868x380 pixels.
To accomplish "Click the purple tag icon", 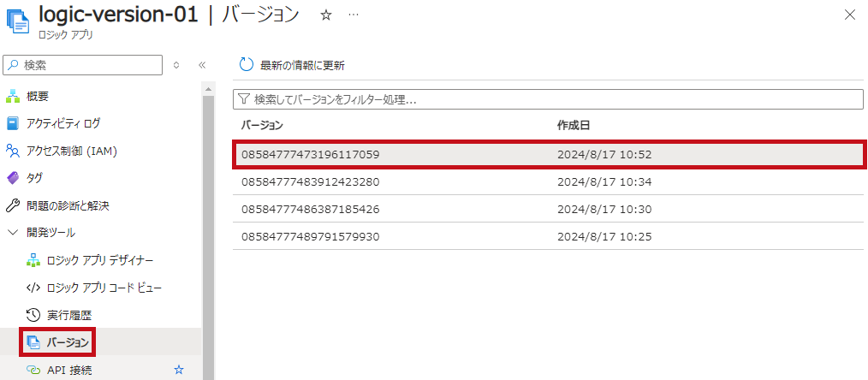I will tap(12, 178).
